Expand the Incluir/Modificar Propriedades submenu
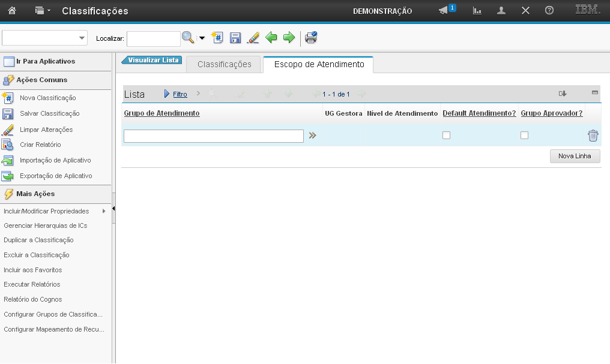610x364 pixels. pyautogui.click(x=103, y=211)
